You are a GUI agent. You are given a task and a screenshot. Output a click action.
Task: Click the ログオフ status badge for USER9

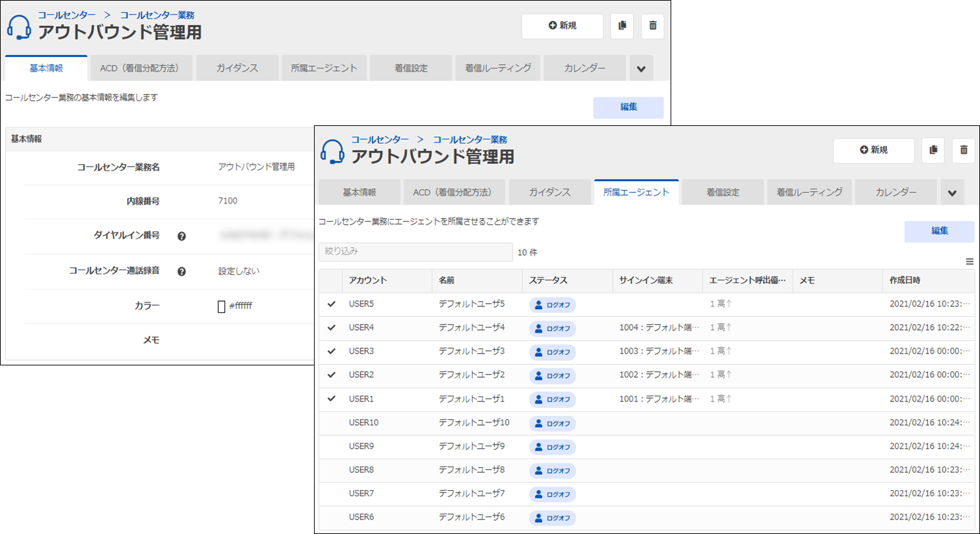(553, 447)
